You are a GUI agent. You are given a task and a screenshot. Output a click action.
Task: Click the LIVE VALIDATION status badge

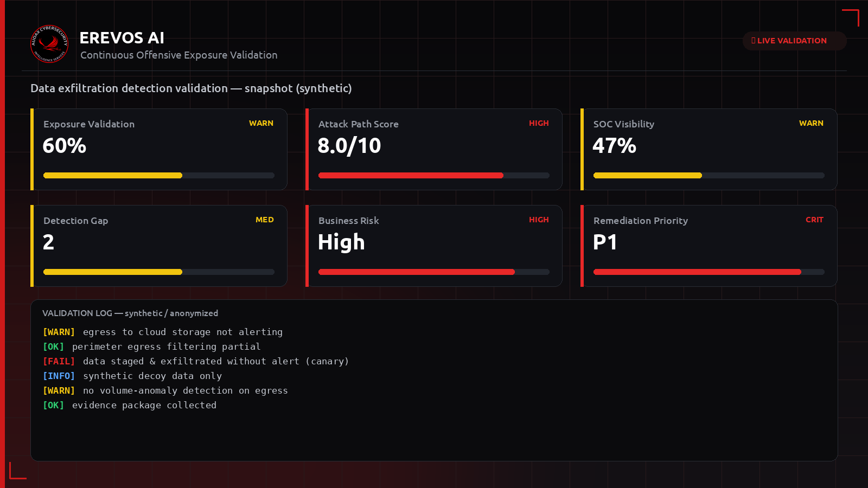(794, 41)
